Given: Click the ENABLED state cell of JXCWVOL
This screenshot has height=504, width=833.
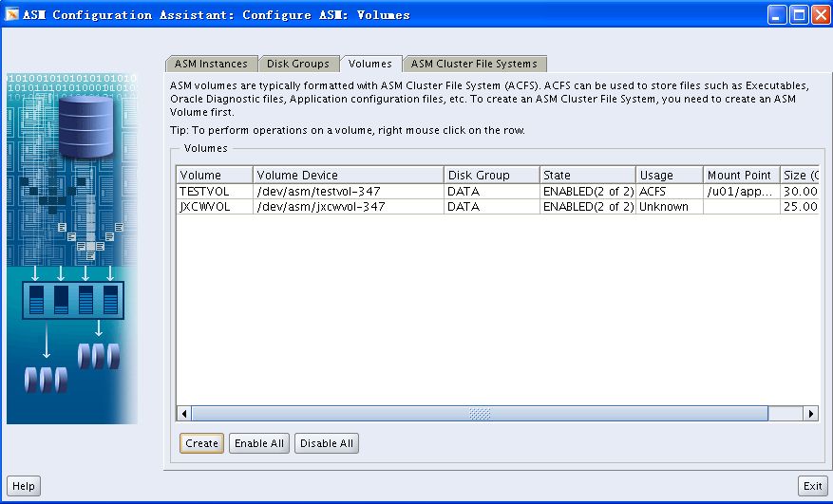Looking at the screenshot, I should click(x=588, y=207).
